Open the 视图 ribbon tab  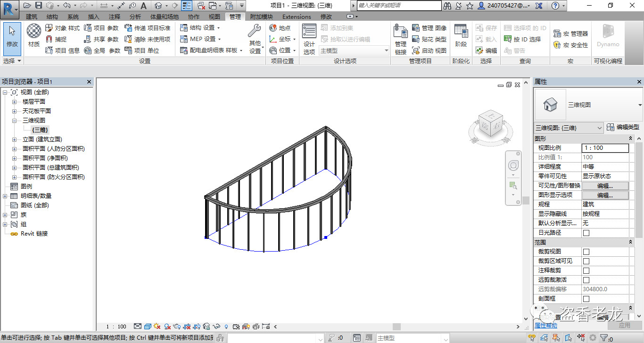click(x=214, y=17)
